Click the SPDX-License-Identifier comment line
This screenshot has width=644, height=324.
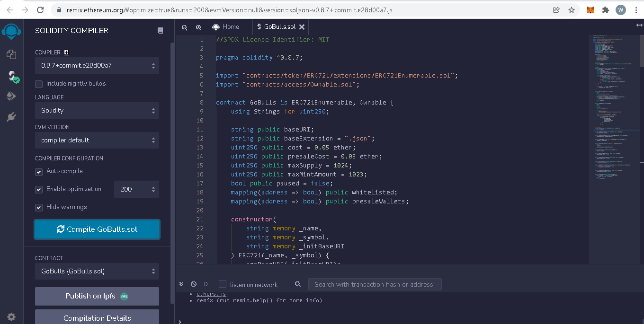tap(272, 40)
